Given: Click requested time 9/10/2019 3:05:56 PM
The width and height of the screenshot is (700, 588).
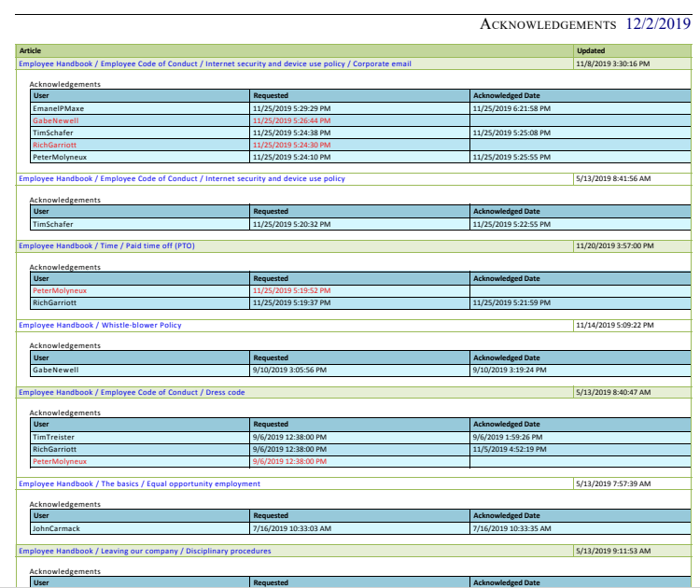Looking at the screenshot, I should click(x=289, y=371).
